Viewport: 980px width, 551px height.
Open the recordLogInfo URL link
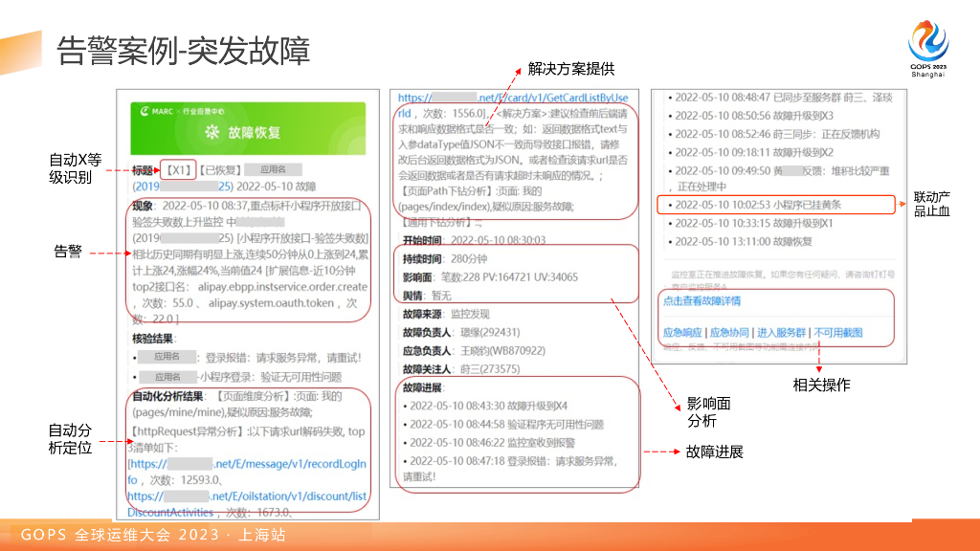click(x=247, y=472)
